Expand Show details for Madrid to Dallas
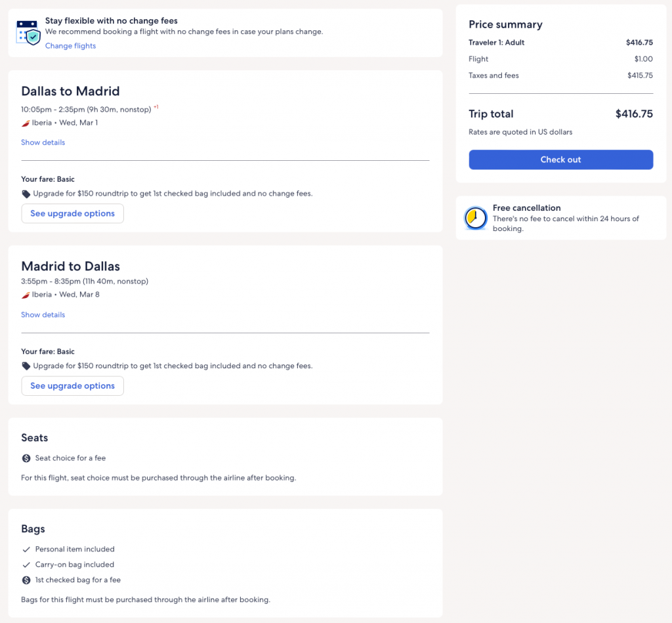The image size is (672, 623). coord(43,315)
